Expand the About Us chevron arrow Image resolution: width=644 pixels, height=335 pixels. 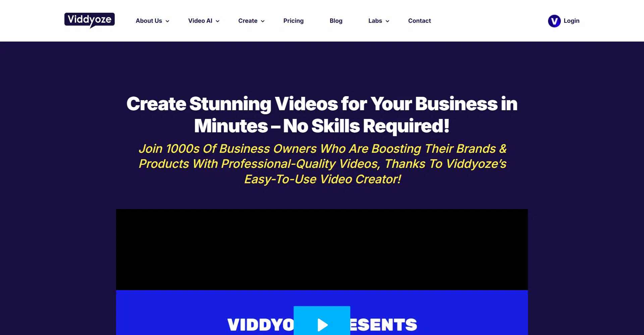(x=167, y=21)
